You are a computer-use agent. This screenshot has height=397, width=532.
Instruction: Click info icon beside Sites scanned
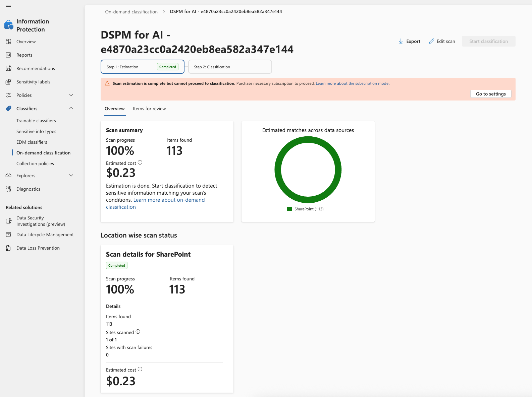(x=138, y=332)
